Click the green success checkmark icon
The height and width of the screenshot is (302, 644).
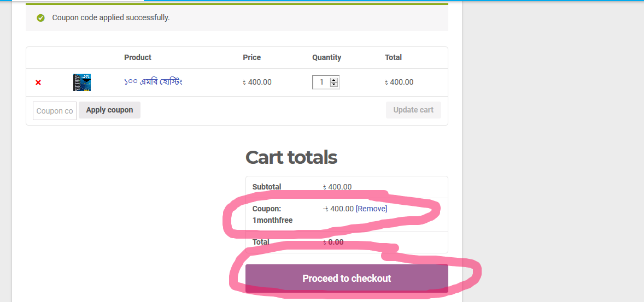tap(40, 18)
